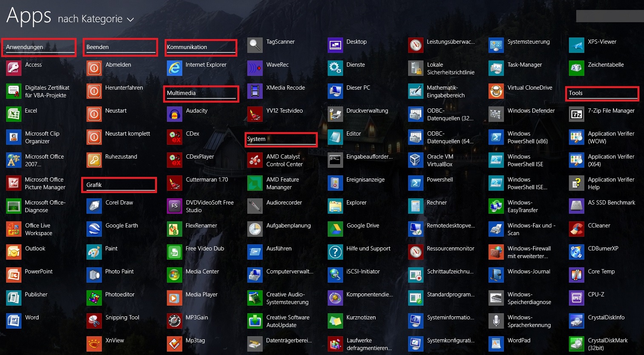The image size is (644, 355).
Task: Launch Google Earth icon
Action: point(94,229)
